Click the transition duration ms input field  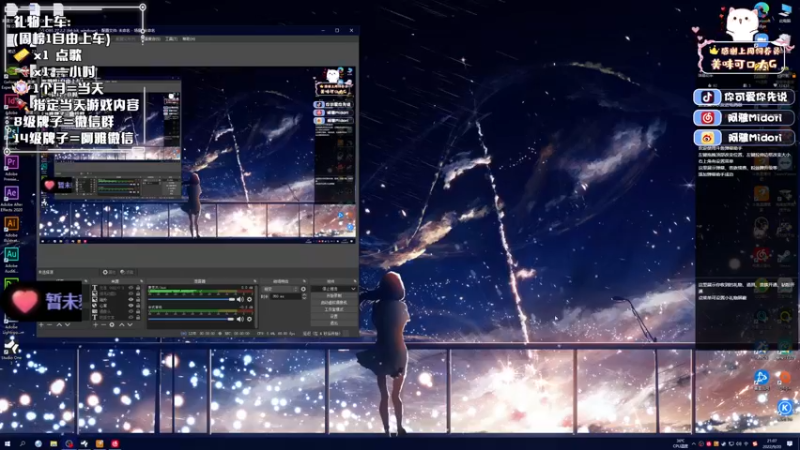[x=285, y=296]
